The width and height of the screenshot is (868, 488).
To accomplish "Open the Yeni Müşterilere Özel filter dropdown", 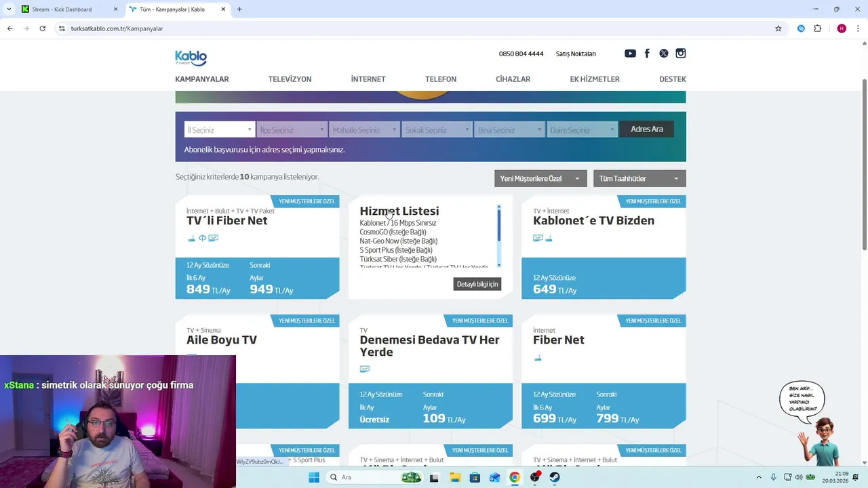I will (x=540, y=178).
